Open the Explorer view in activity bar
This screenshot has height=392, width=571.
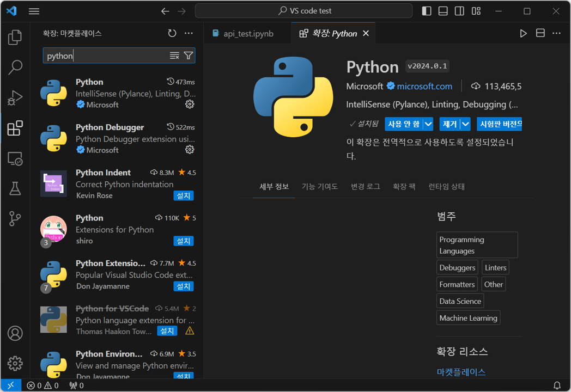tap(15, 37)
